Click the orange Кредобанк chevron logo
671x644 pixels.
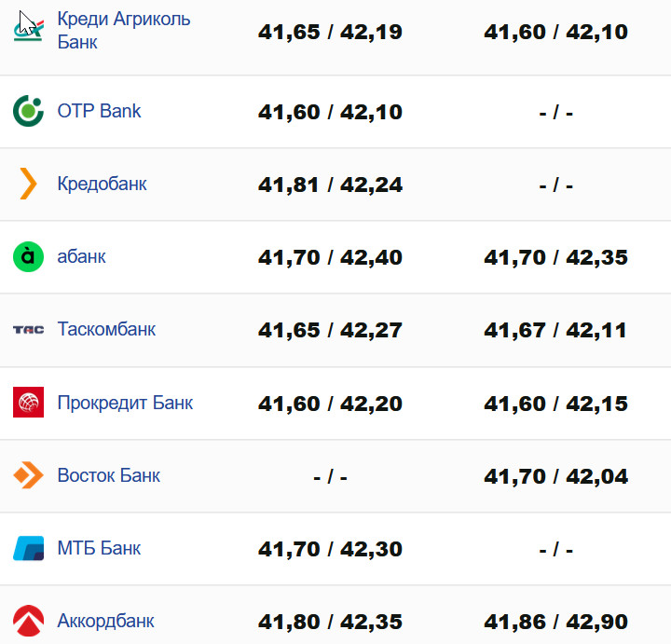(x=28, y=184)
